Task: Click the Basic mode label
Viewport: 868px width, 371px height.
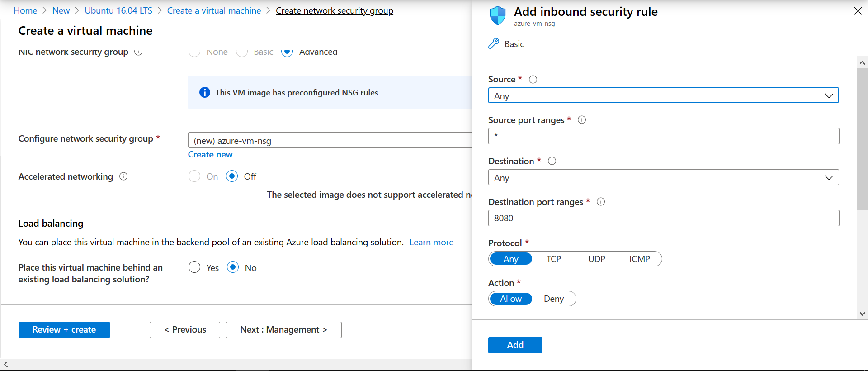Action: [514, 44]
